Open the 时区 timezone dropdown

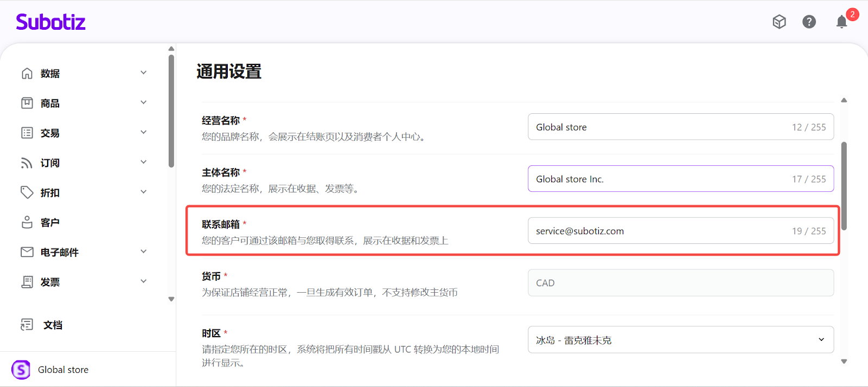pos(680,340)
